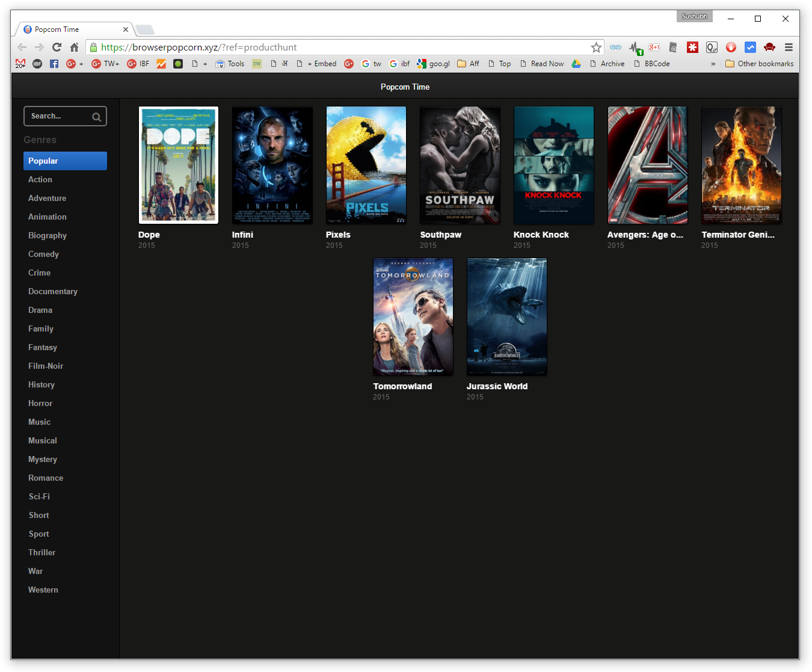Viewport: 812px width, 672px height.
Task: Open the Gmail bookmark icon
Action: 20,64
